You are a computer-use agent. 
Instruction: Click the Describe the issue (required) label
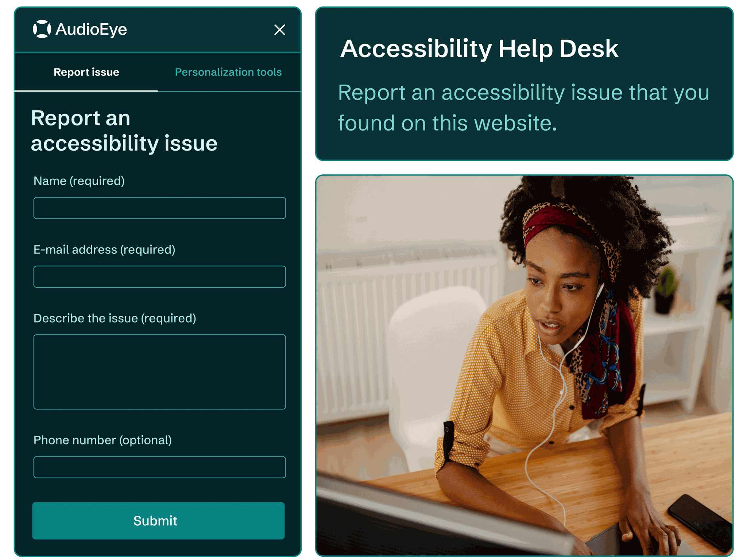click(x=115, y=318)
